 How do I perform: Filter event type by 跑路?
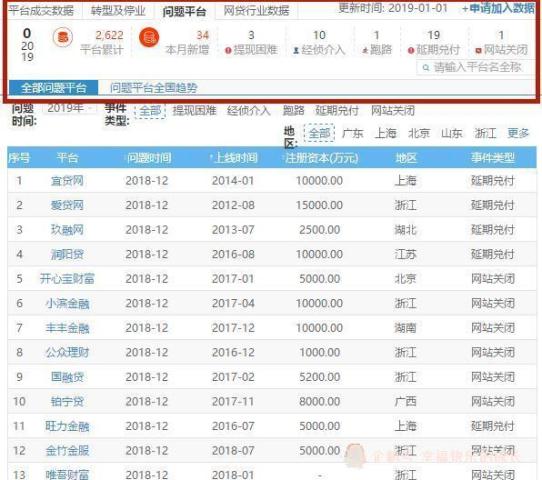pyautogui.click(x=293, y=111)
